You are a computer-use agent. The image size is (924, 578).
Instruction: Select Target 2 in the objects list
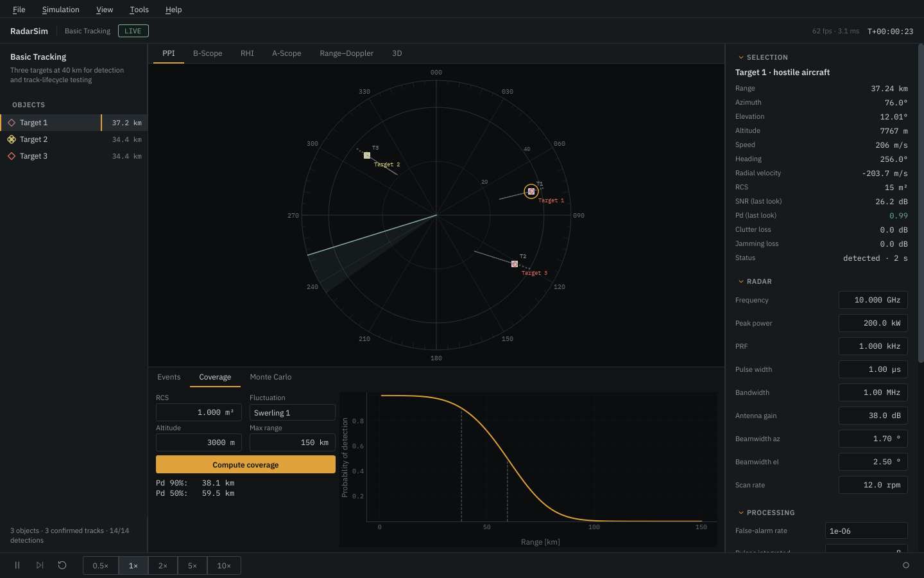pyautogui.click(x=74, y=139)
